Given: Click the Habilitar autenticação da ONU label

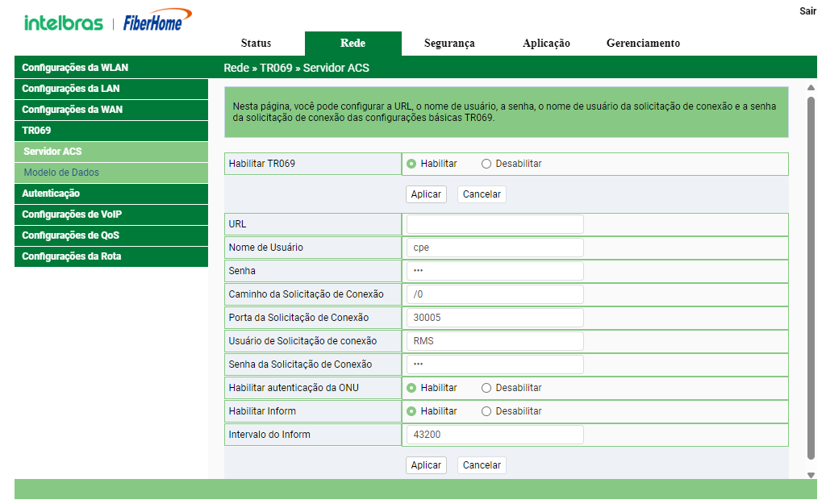Looking at the screenshot, I should [x=294, y=388].
